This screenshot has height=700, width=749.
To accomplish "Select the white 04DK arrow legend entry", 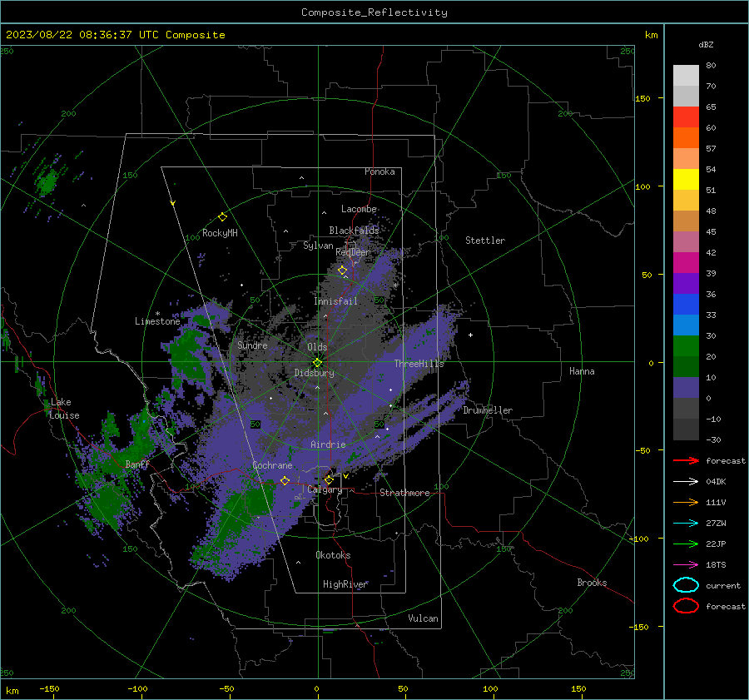I will click(x=686, y=481).
